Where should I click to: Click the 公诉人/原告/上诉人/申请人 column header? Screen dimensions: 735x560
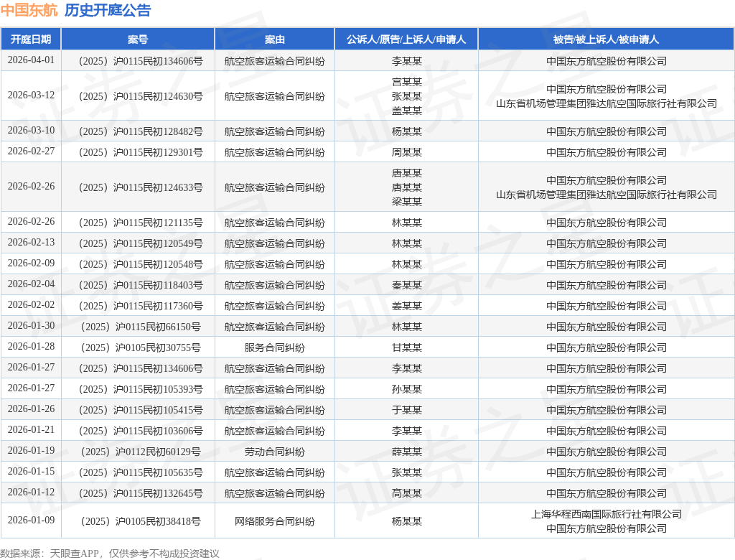click(x=406, y=39)
